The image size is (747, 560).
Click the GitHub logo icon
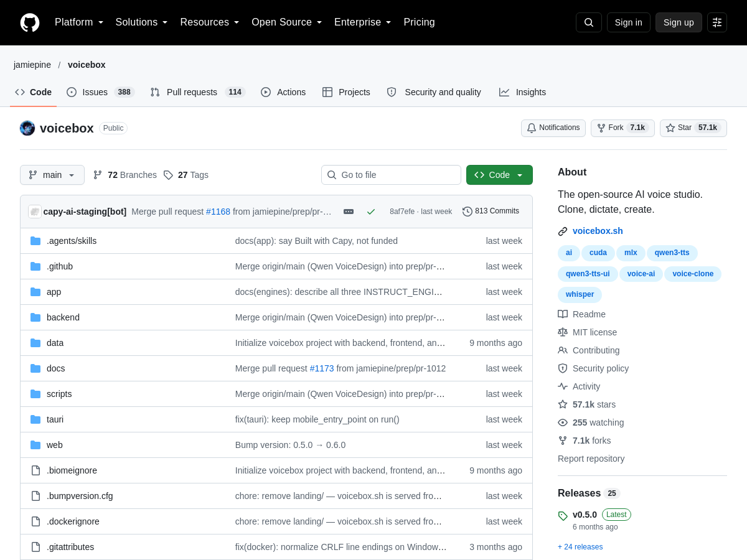[30, 22]
